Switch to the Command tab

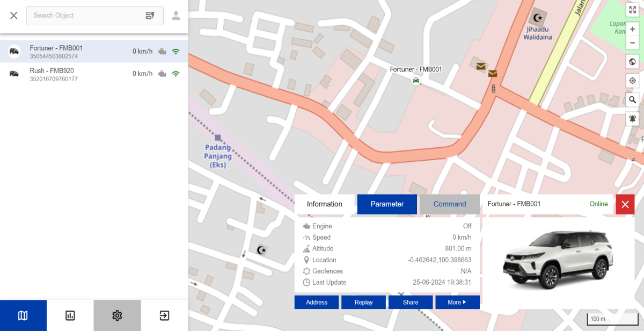point(449,204)
